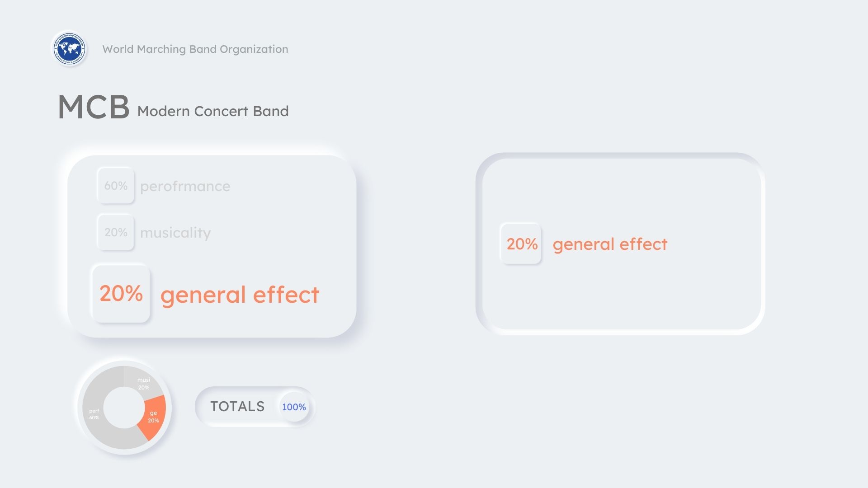Click the World Marching Band Organization globe logo
Screen dimensions: 868x488
pyautogui.click(x=69, y=48)
